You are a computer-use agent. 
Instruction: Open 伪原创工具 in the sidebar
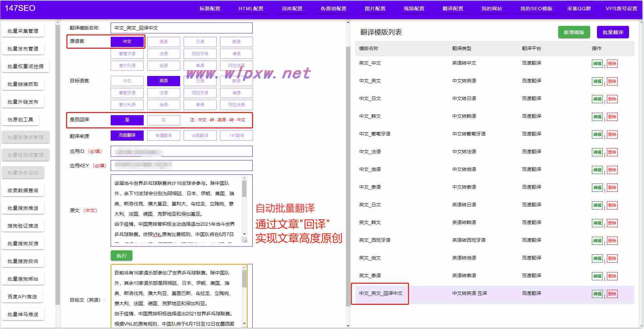tap(20, 120)
